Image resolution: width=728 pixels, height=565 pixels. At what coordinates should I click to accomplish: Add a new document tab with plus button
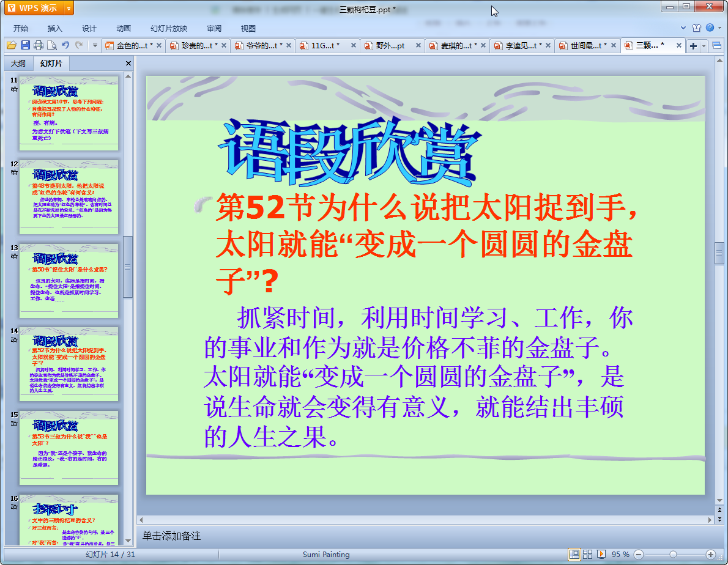(x=693, y=45)
